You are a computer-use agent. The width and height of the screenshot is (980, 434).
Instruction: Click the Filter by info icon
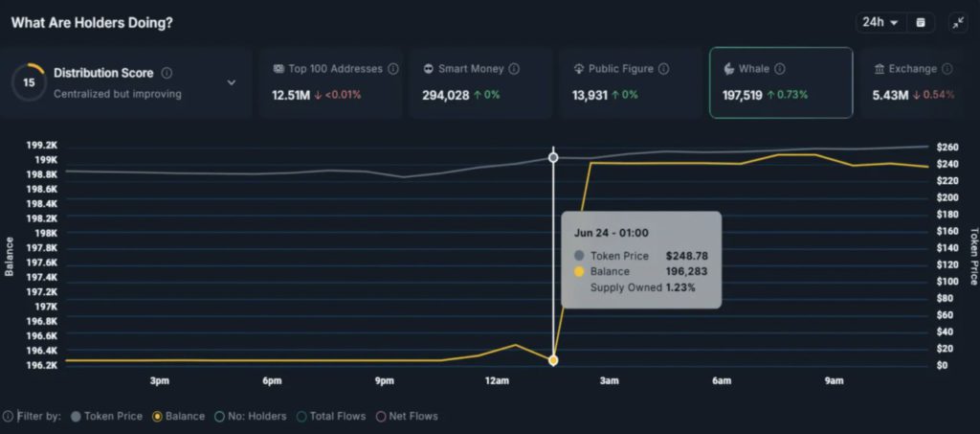tap(9, 417)
